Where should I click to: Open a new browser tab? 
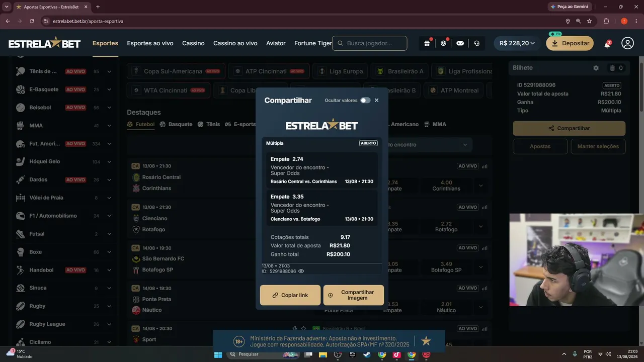[x=98, y=7]
